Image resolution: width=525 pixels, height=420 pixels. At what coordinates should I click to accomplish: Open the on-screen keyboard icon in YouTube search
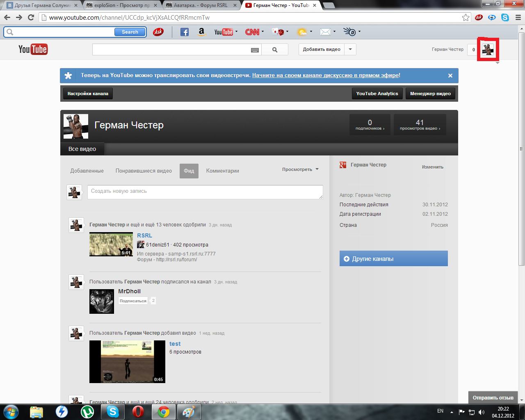click(255, 50)
